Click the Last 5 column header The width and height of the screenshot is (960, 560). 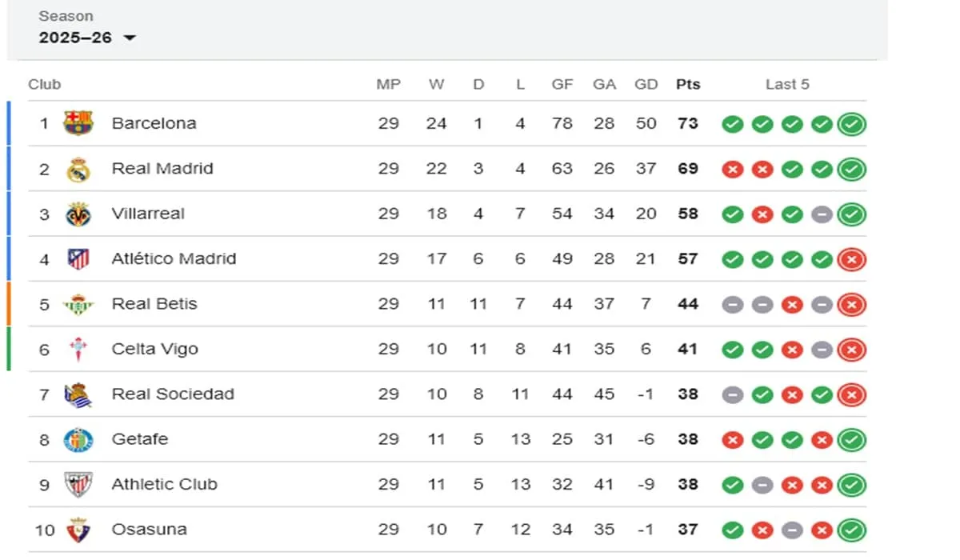(x=787, y=84)
